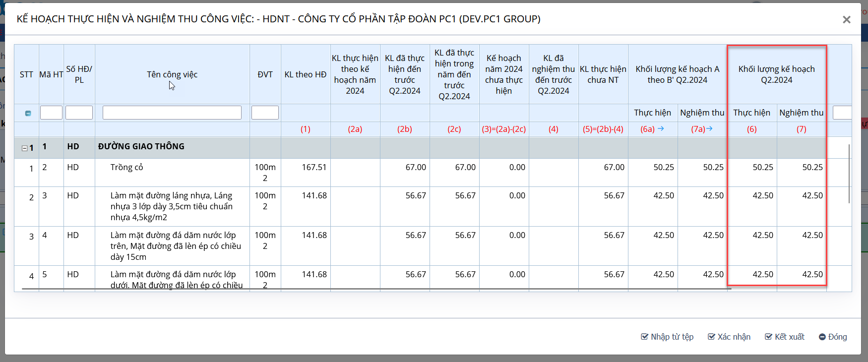The height and width of the screenshot is (362, 868).
Task: Click the Tên công việc column header
Action: (172, 74)
